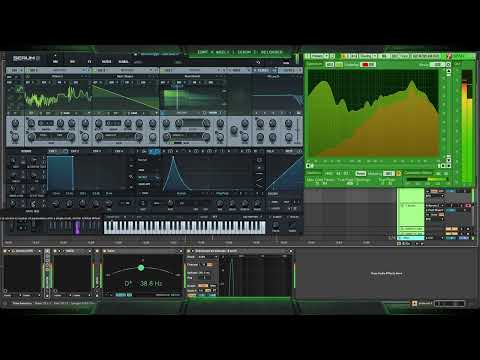Click the SPAN output level meter

(467, 127)
